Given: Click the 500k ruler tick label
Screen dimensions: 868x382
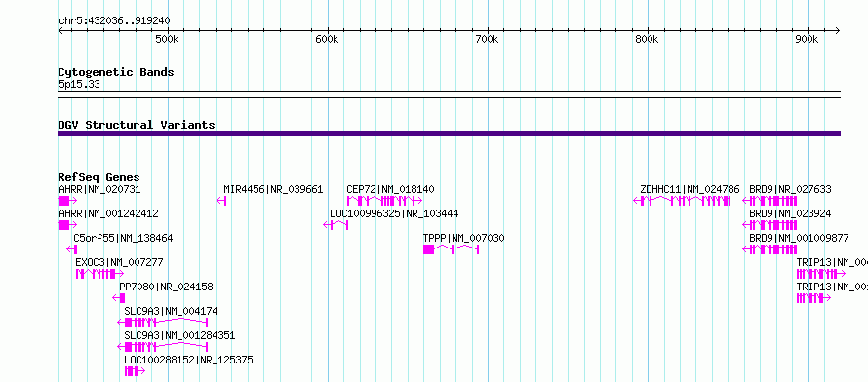Looking at the screenshot, I should tap(167, 40).
